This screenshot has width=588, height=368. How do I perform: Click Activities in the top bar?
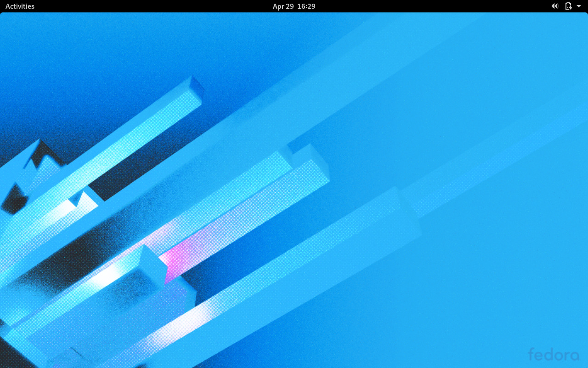point(20,6)
